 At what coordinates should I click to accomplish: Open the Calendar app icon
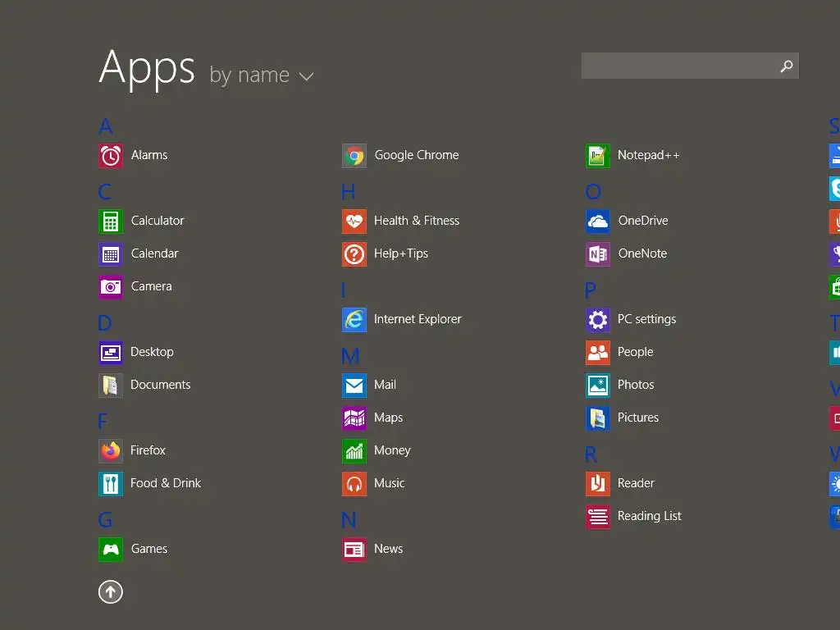(x=111, y=254)
